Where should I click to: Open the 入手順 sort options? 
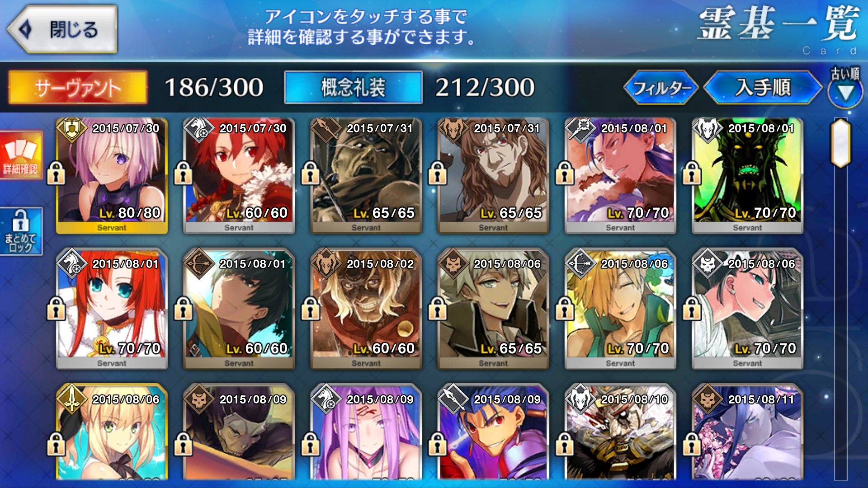pyautogui.click(x=763, y=87)
